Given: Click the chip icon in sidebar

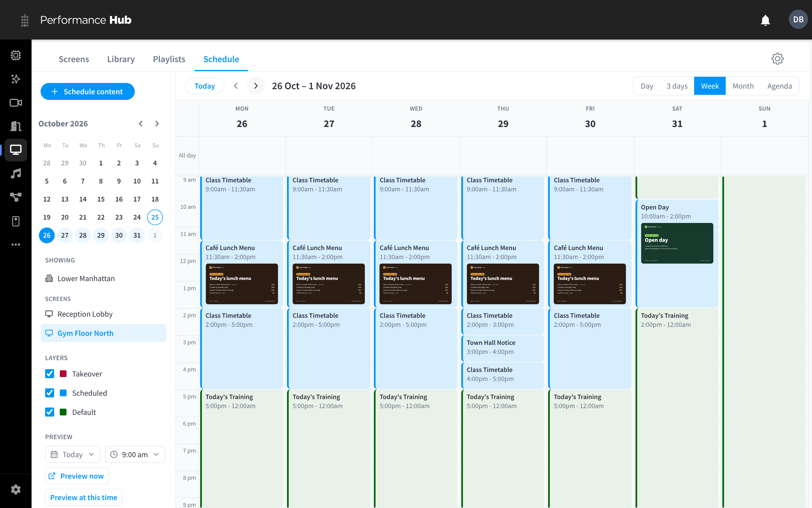Looking at the screenshot, I should click(16, 55).
